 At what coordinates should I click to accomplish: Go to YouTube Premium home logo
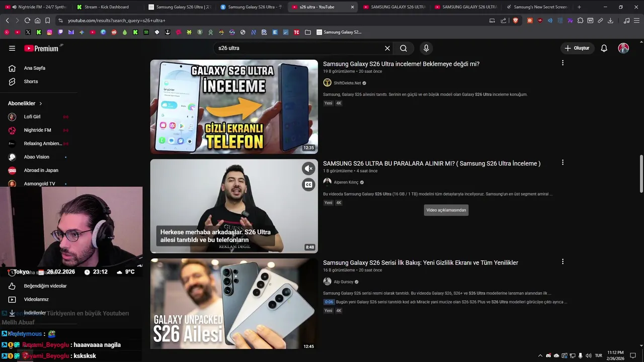[x=42, y=48]
